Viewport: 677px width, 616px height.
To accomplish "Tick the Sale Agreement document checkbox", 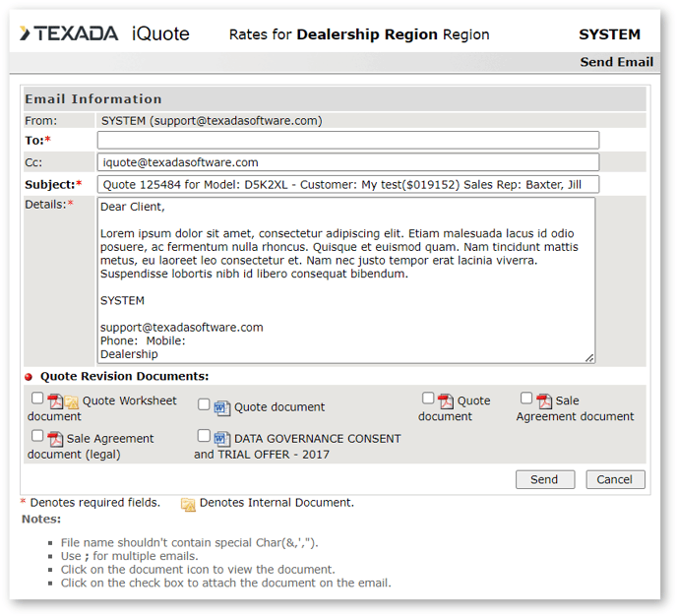I will [x=526, y=399].
